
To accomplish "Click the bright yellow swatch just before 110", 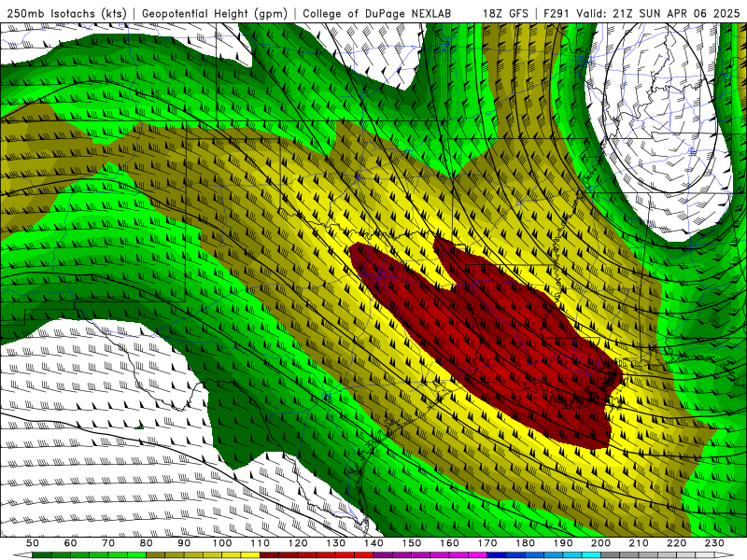I will [x=250, y=555].
